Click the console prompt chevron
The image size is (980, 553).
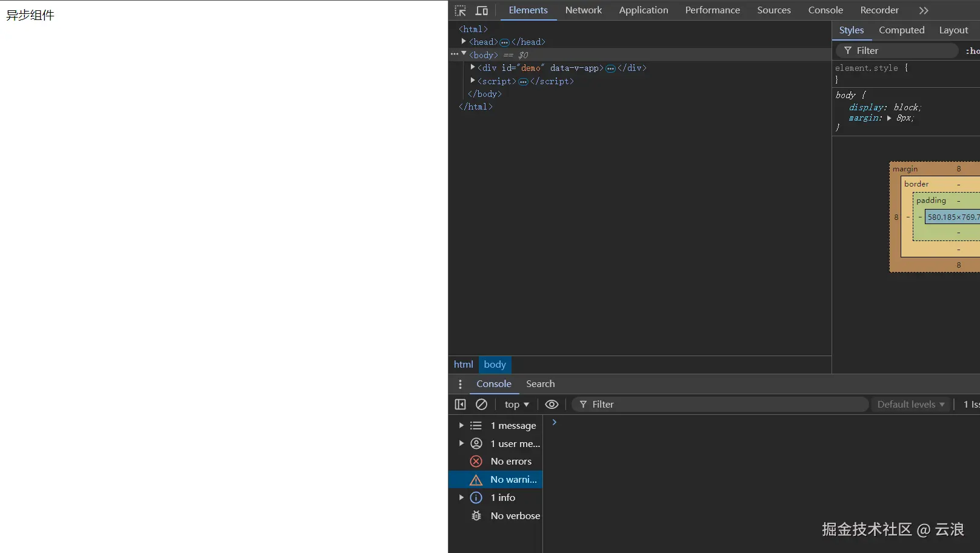click(554, 423)
